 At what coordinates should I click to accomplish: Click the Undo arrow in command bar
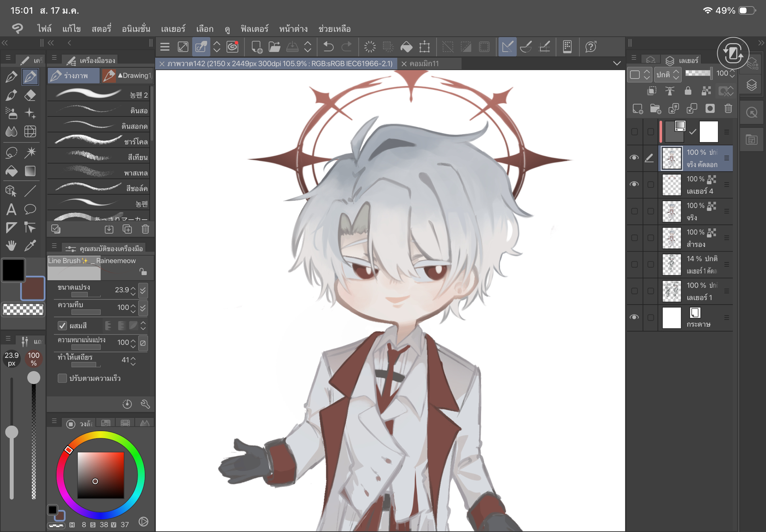pos(328,47)
